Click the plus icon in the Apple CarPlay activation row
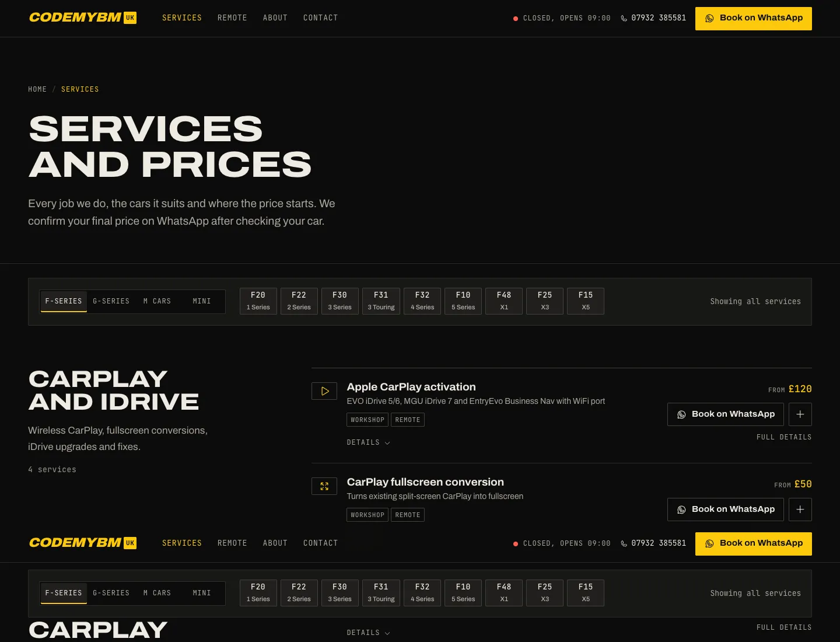840x642 pixels. [x=800, y=414]
